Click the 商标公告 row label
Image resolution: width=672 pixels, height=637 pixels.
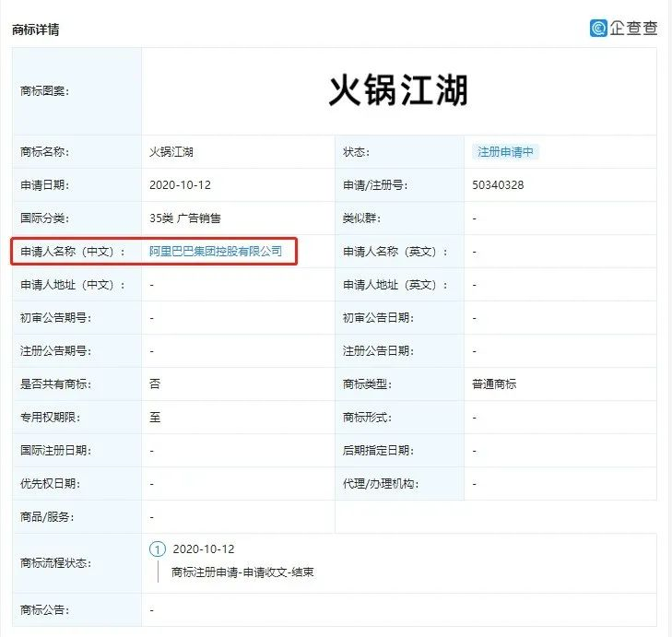[x=44, y=610]
